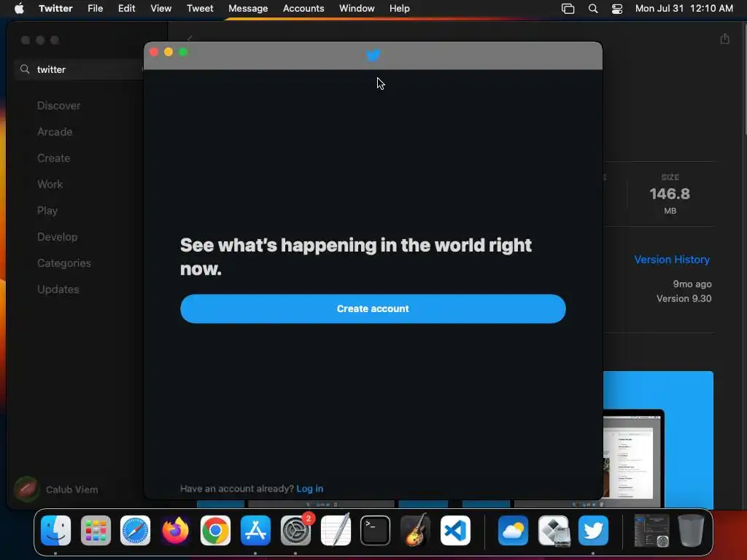This screenshot has width=747, height=560.
Task: Open Spotlight search in menu bar
Action: point(593,8)
